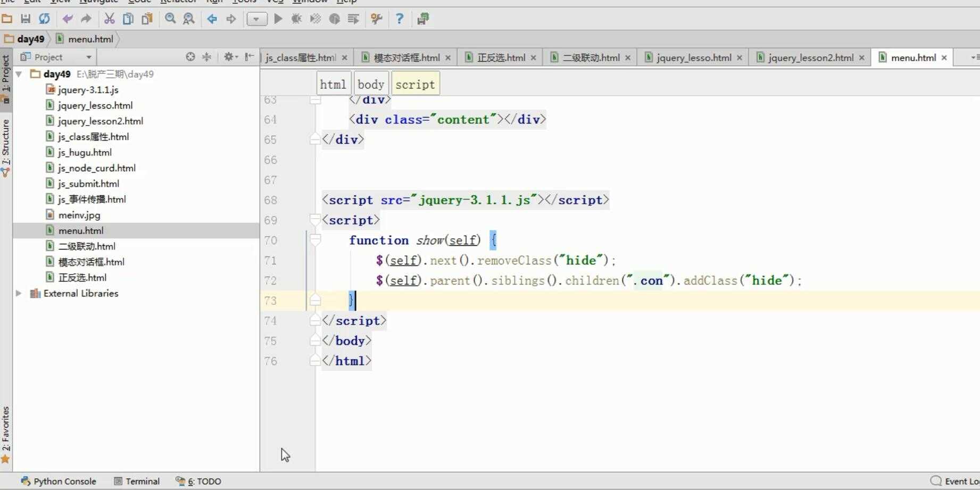The height and width of the screenshot is (490, 980).
Task: Click the Open folder toolbar icon
Action: point(7,19)
